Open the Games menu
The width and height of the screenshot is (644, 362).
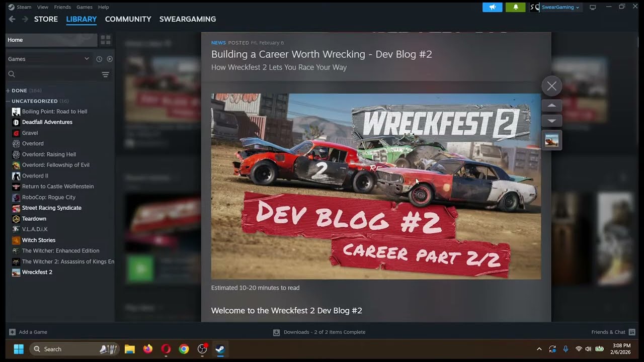pyautogui.click(x=85, y=7)
